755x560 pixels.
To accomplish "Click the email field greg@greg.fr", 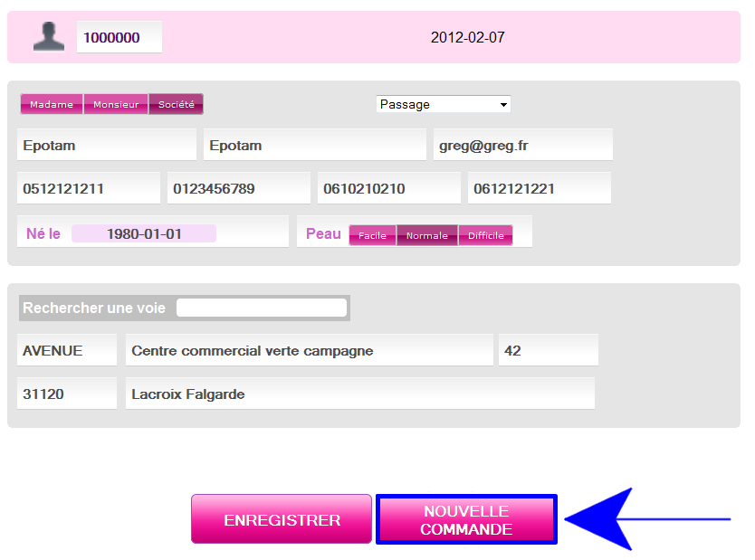I will coord(522,145).
